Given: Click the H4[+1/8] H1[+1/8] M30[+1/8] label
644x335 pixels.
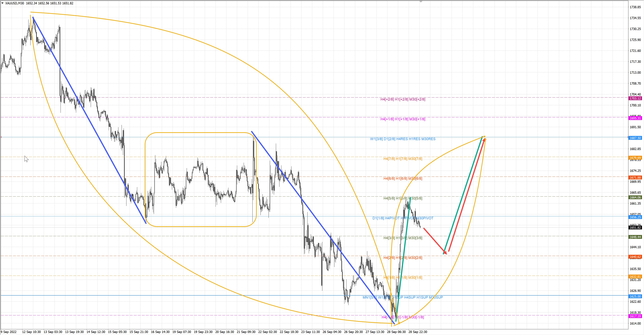Looking at the screenshot, I should tap(402, 119).
